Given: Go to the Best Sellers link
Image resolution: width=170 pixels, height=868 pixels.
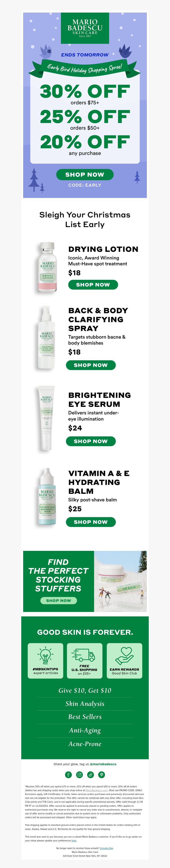Looking at the screenshot, I should [85, 717].
